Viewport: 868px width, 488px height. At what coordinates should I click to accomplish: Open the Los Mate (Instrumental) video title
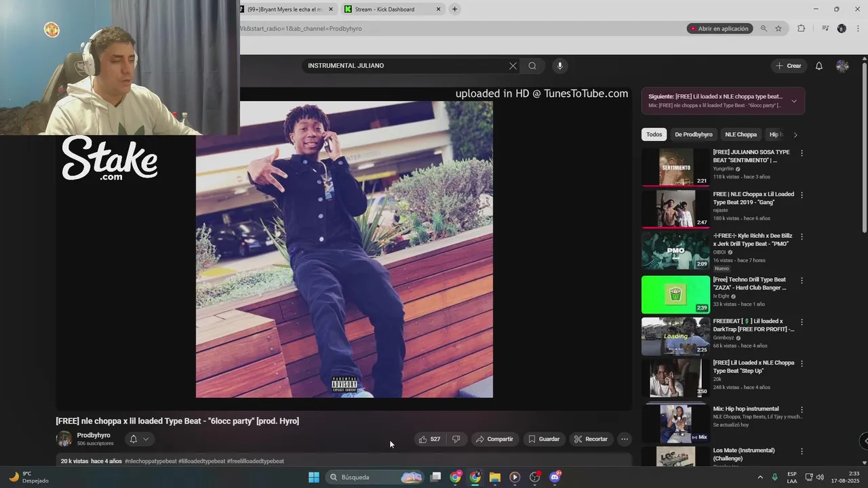pos(744,454)
